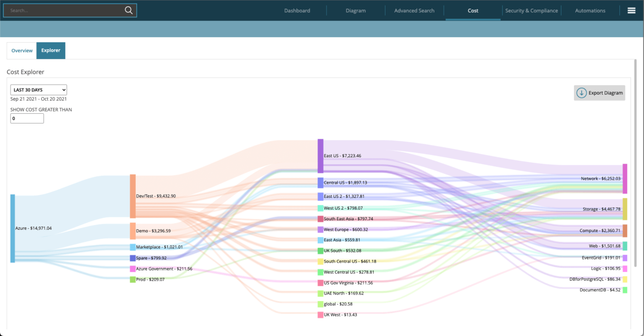Open the LAST 30 DAYS time range dropdown
This screenshot has width=644, height=336.
[x=38, y=90]
